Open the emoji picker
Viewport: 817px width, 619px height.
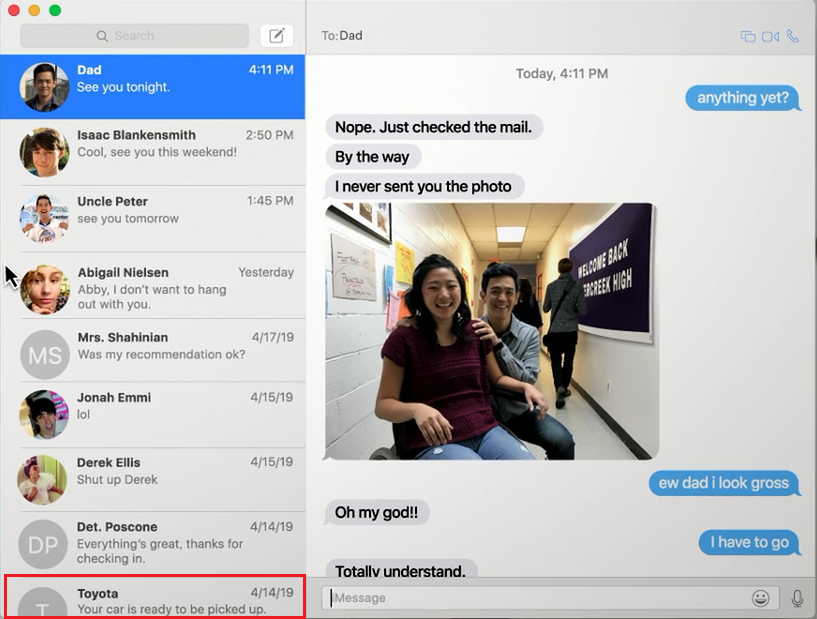761,598
